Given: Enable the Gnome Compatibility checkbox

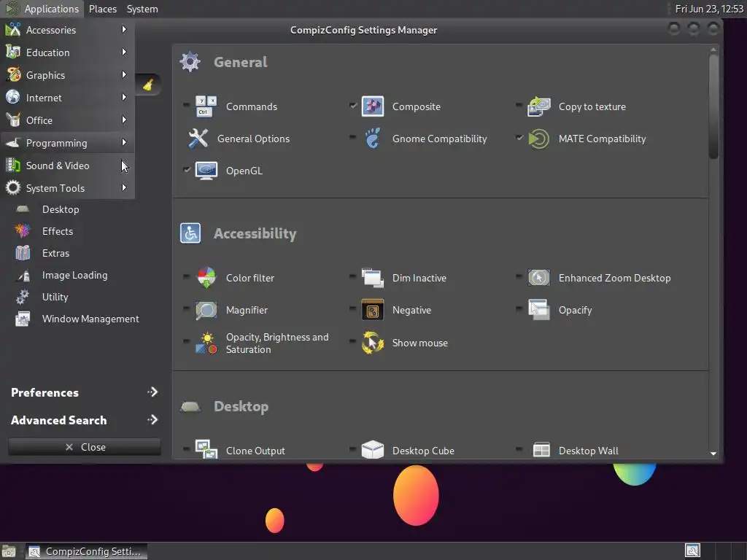Looking at the screenshot, I should point(352,138).
